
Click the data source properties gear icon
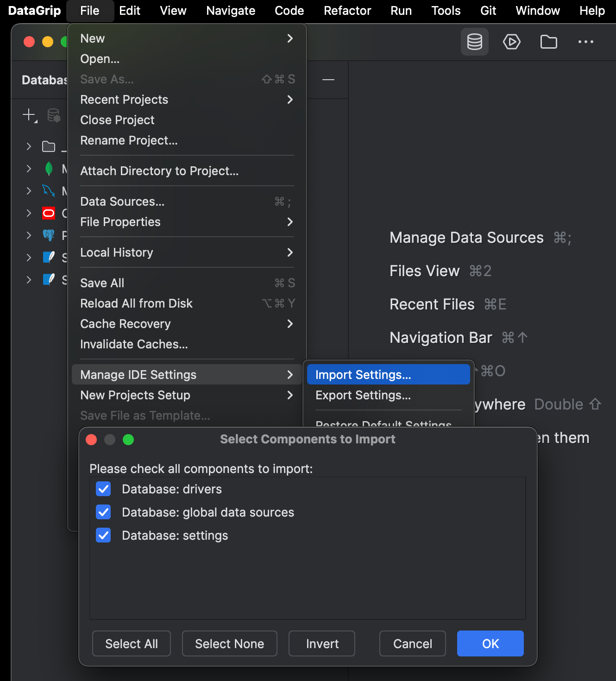(54, 116)
